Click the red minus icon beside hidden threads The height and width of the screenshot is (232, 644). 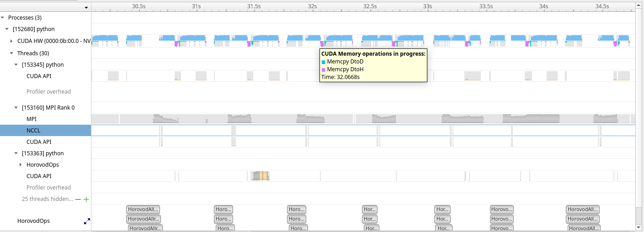78,199
